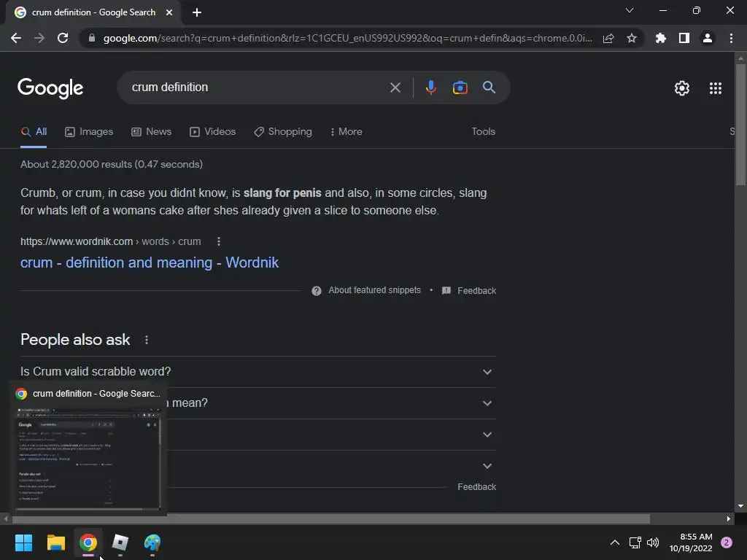Open the Paint app from the taskbar
This screenshot has height=560, width=747.
pyautogui.click(x=152, y=542)
